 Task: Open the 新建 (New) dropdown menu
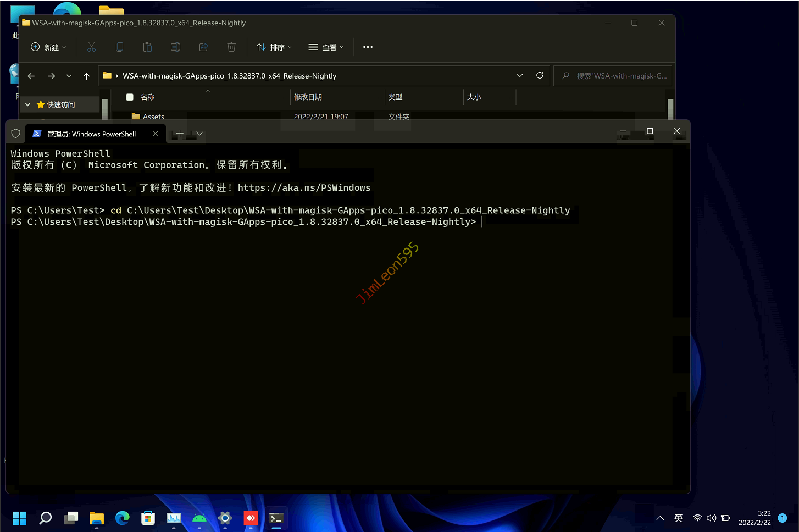click(48, 47)
